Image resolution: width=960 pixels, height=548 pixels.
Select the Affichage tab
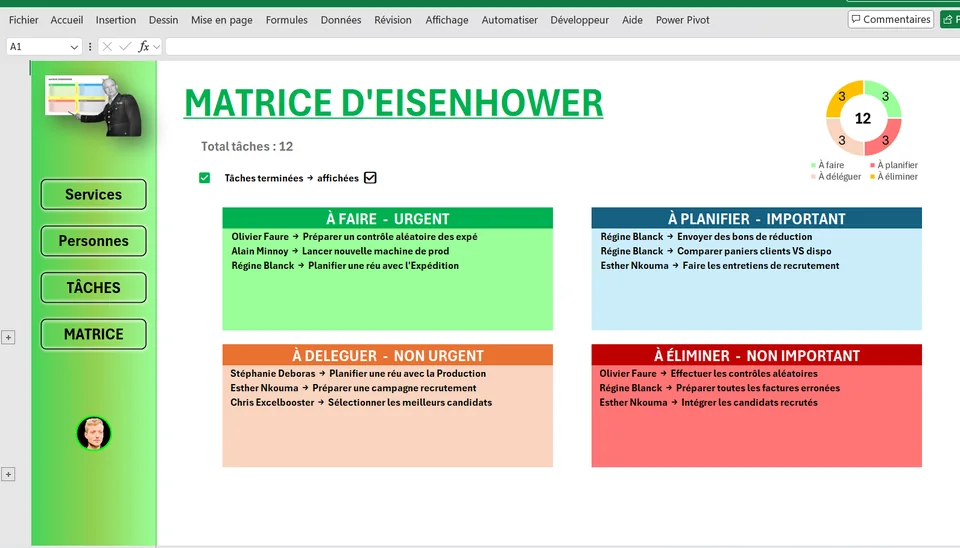tap(447, 20)
